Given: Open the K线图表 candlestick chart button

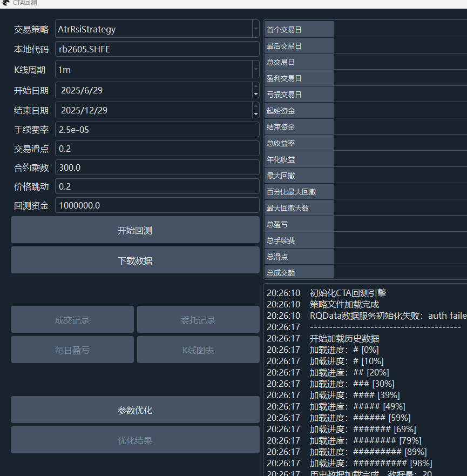Looking at the screenshot, I should click(198, 350).
